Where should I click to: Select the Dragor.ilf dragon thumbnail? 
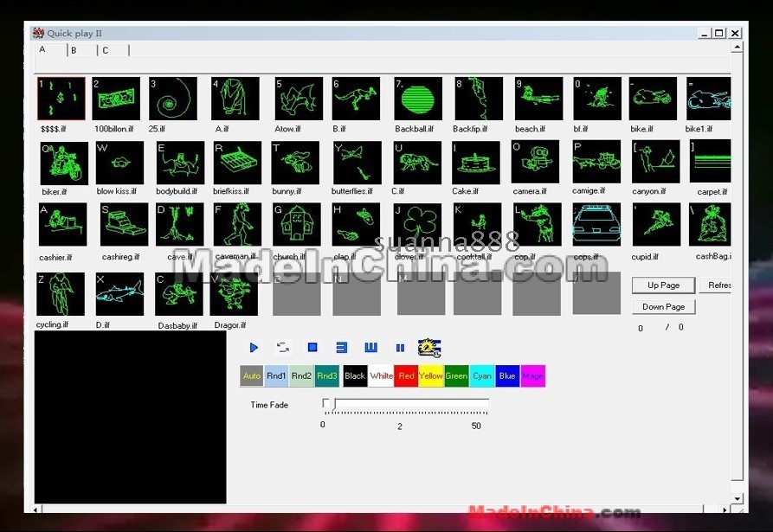tap(234, 294)
